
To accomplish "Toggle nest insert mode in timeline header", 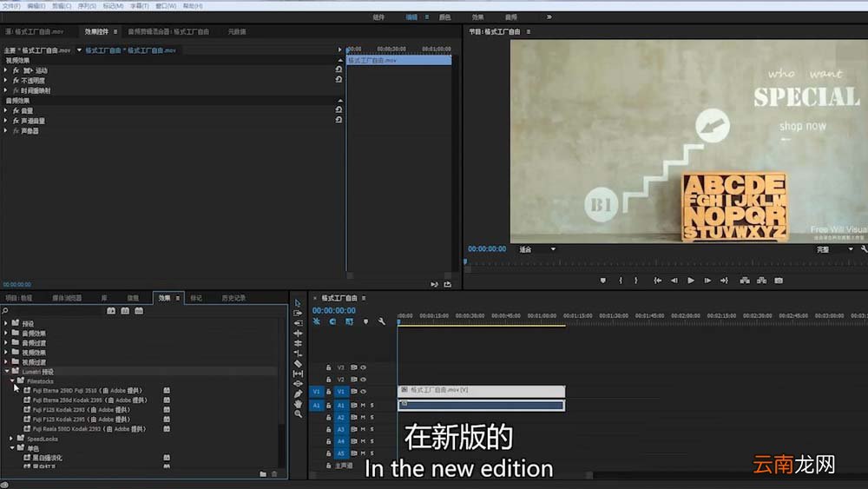I will point(317,321).
